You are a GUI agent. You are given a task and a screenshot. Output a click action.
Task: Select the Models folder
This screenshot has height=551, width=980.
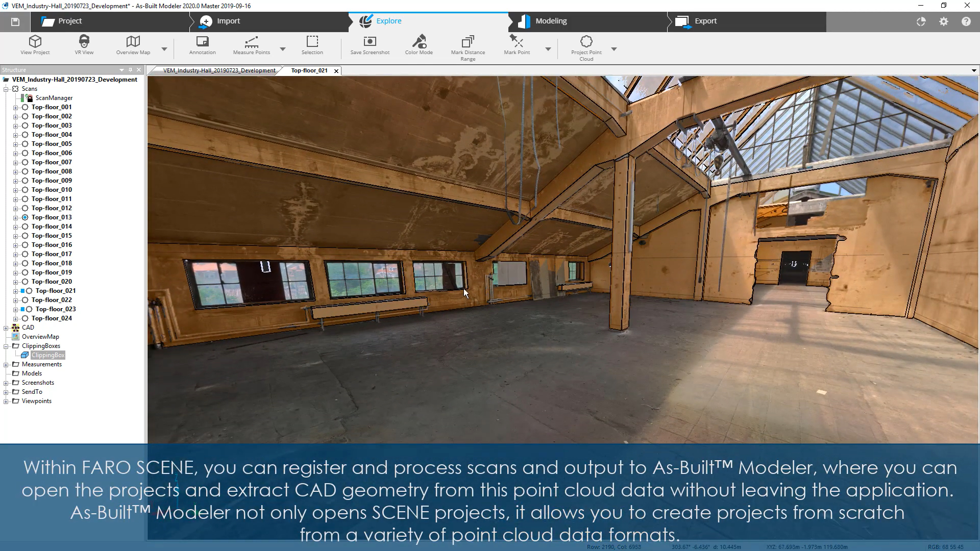point(32,373)
